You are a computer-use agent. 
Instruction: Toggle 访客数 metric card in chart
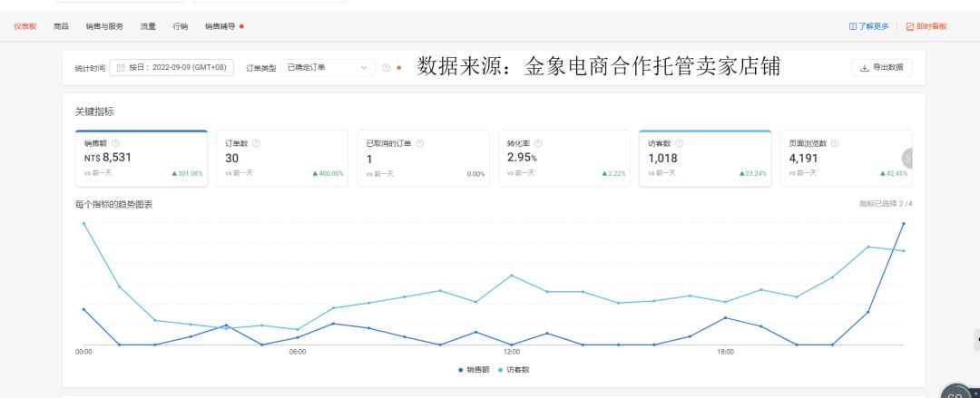coord(704,159)
